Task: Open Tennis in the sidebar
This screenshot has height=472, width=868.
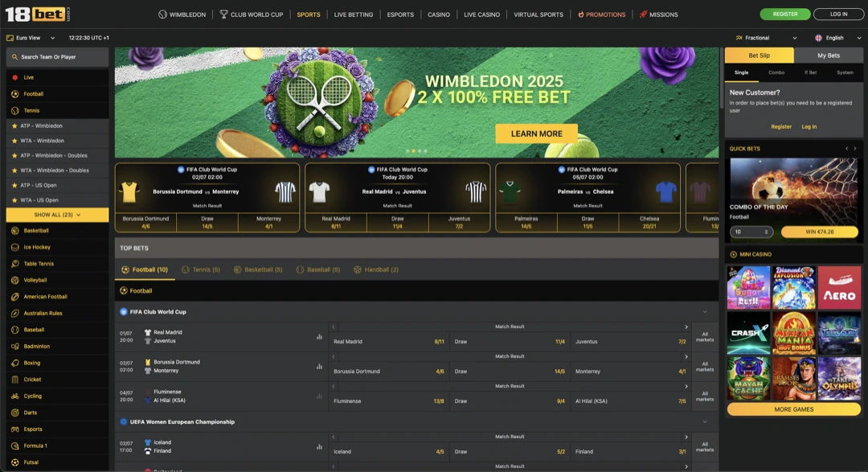Action: point(57,111)
